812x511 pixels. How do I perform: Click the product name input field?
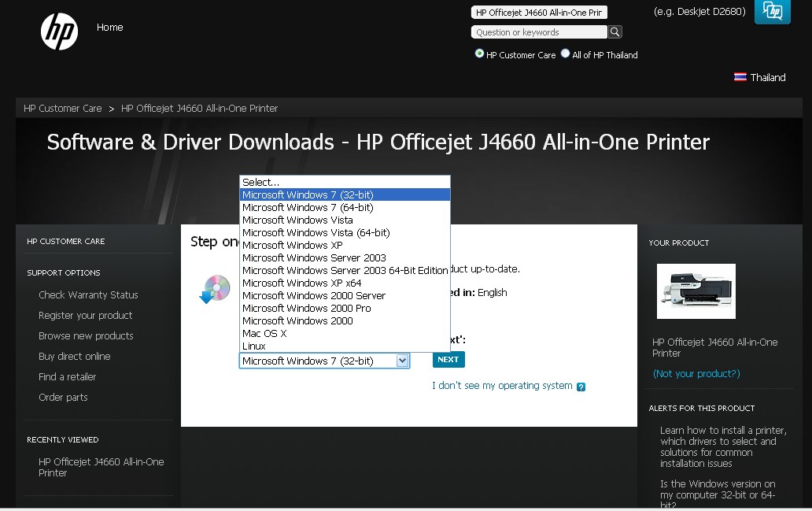(x=539, y=13)
